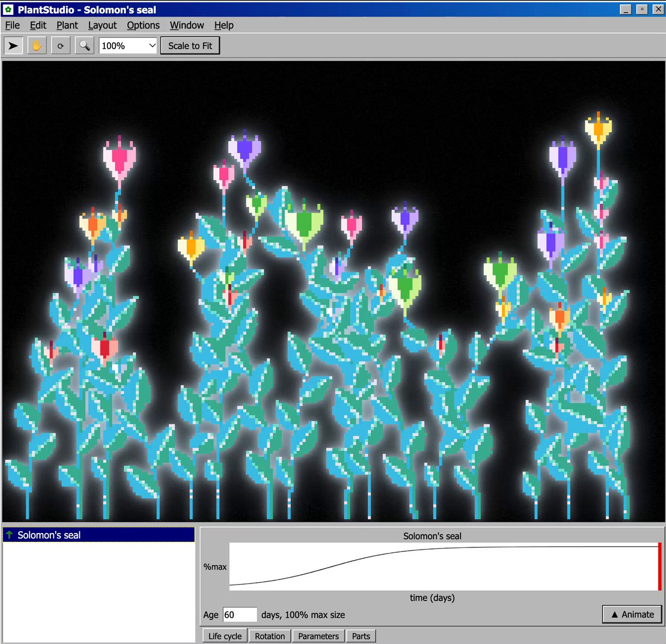
Task: Switch to the Rotation tab
Action: pyautogui.click(x=270, y=636)
